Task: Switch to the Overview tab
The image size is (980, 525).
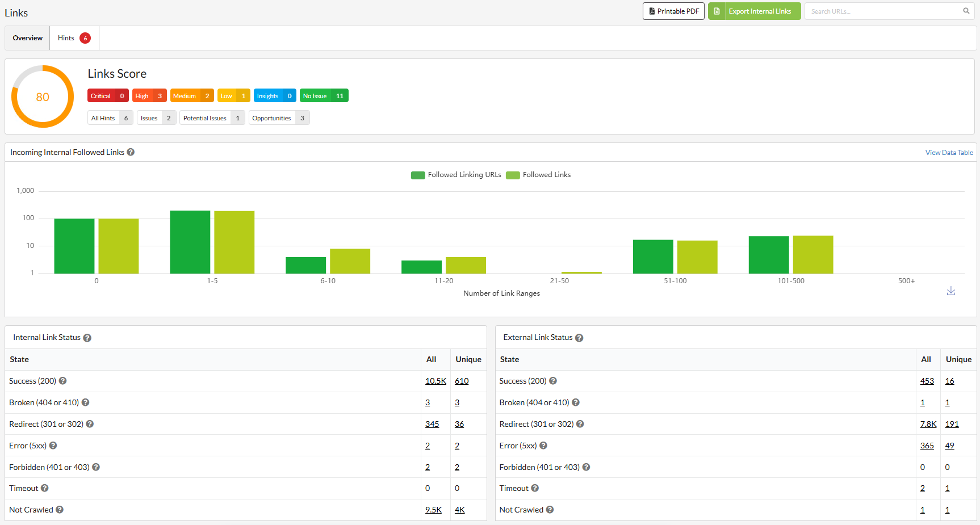Action: (27, 38)
